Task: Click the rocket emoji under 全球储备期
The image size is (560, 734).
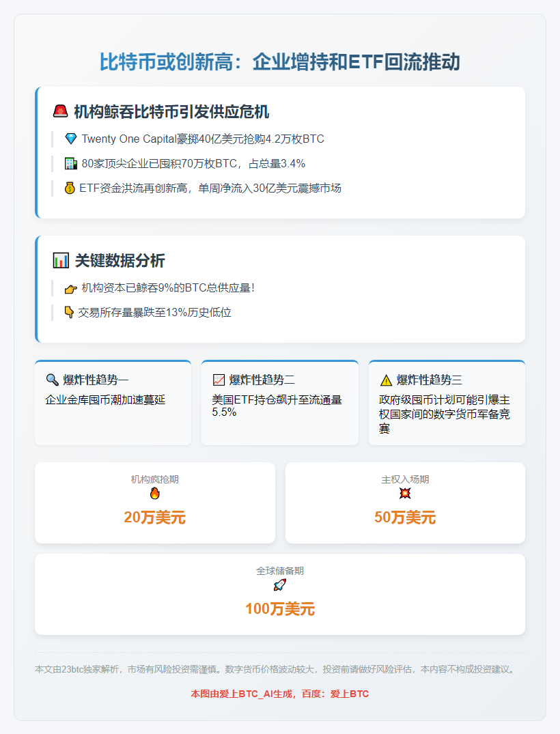Action: click(x=280, y=584)
